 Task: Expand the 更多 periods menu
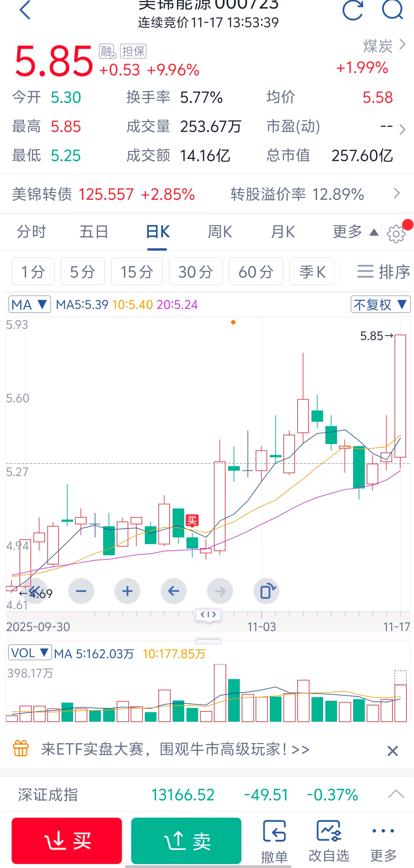click(355, 232)
